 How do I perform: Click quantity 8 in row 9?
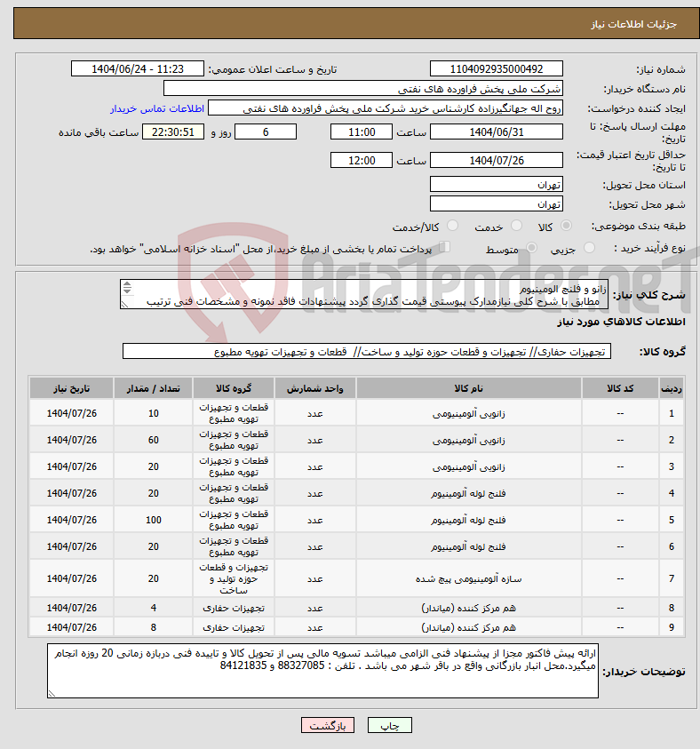(154, 627)
